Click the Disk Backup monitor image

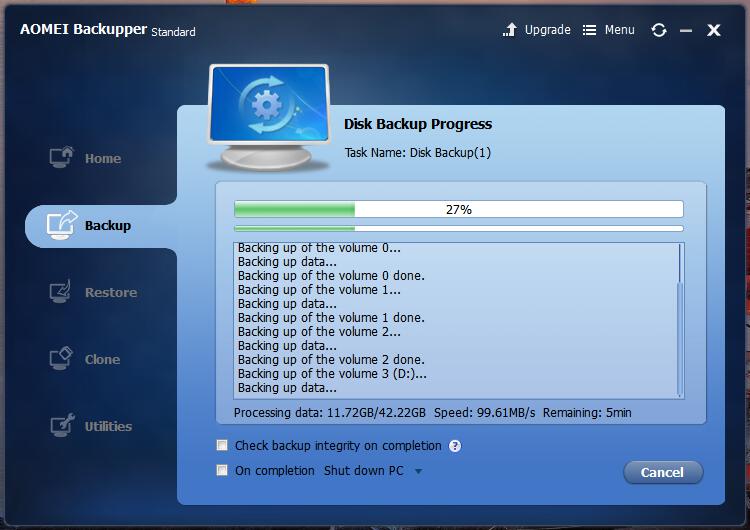click(x=269, y=117)
